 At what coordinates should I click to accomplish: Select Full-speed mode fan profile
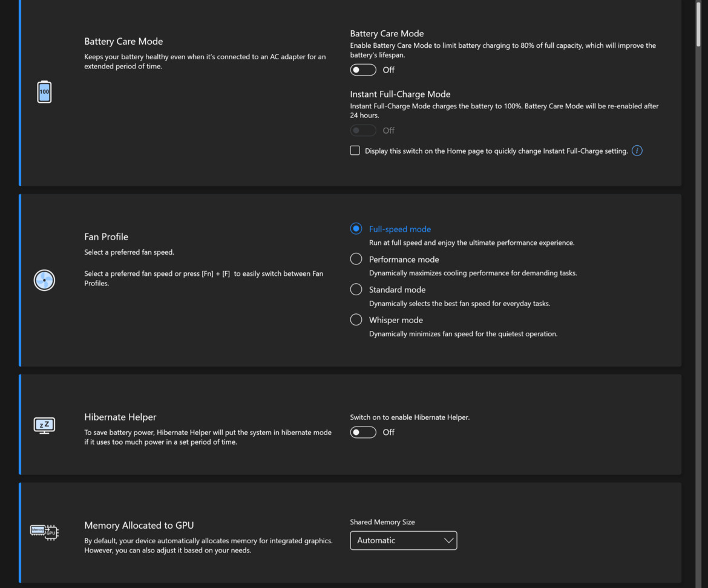click(x=356, y=229)
